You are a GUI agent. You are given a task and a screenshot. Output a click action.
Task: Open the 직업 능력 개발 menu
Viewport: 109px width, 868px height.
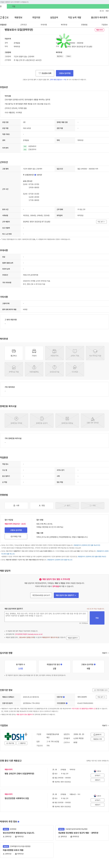[x=75, y=17]
